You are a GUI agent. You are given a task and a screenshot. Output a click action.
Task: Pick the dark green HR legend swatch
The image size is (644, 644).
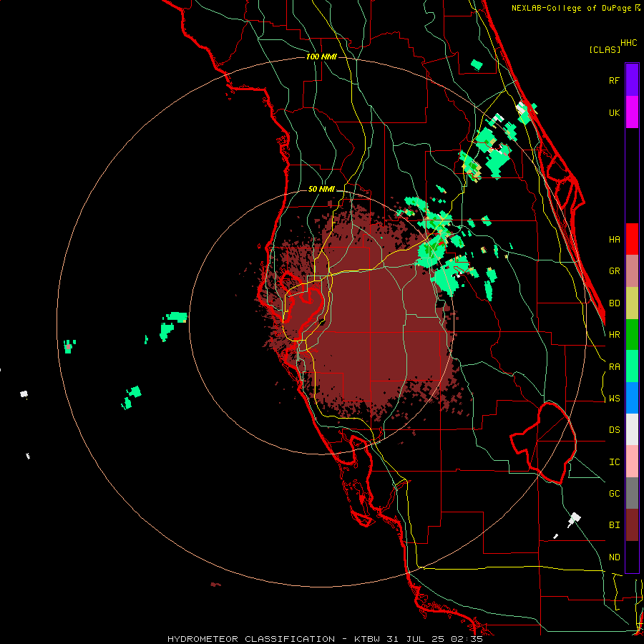632,334
